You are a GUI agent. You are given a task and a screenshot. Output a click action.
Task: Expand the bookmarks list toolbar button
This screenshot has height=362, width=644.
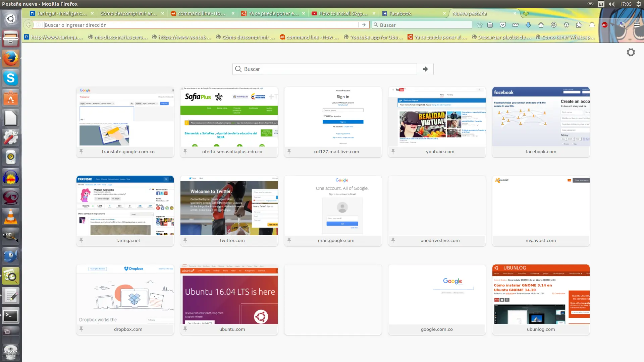pos(490,25)
